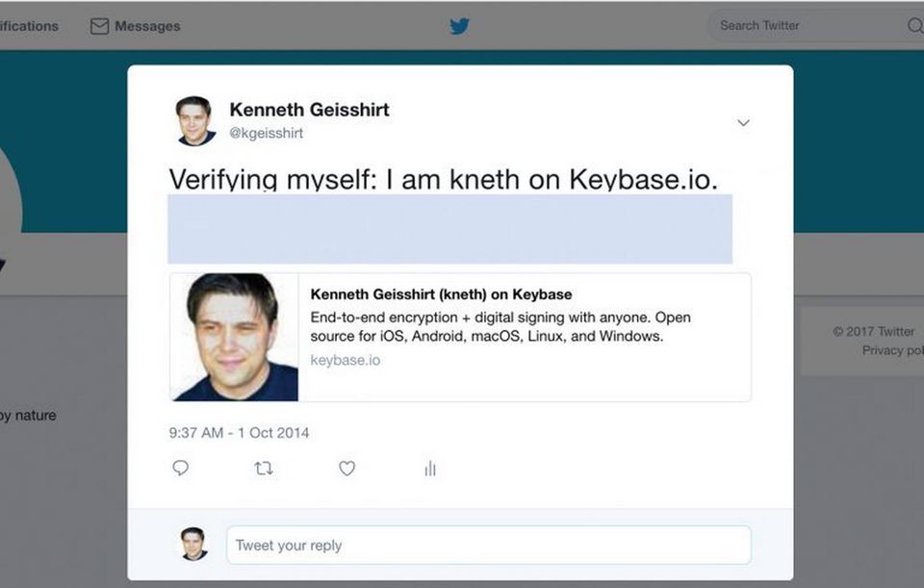Open the Notifications menu item
Screen dimensions: 924x588
29,26
